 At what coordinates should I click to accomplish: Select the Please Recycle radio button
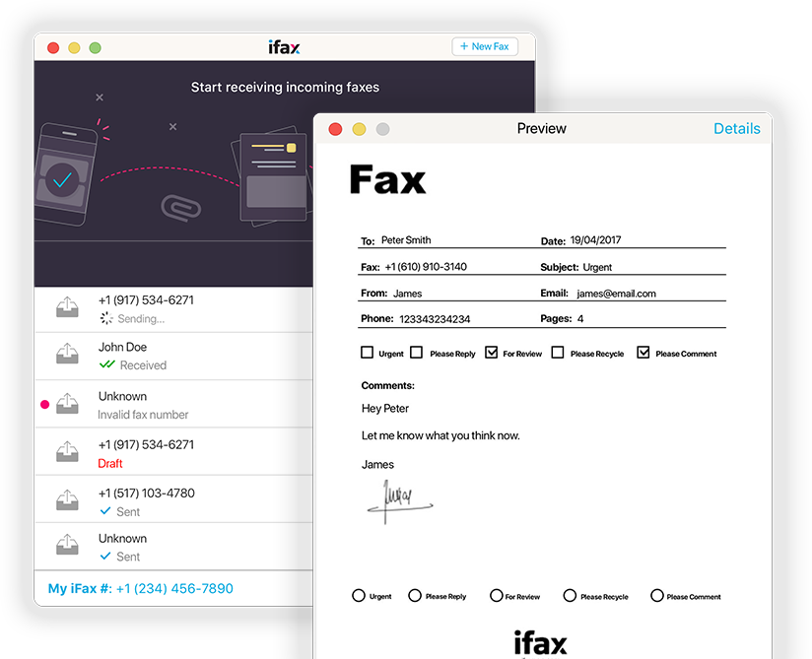click(570, 595)
